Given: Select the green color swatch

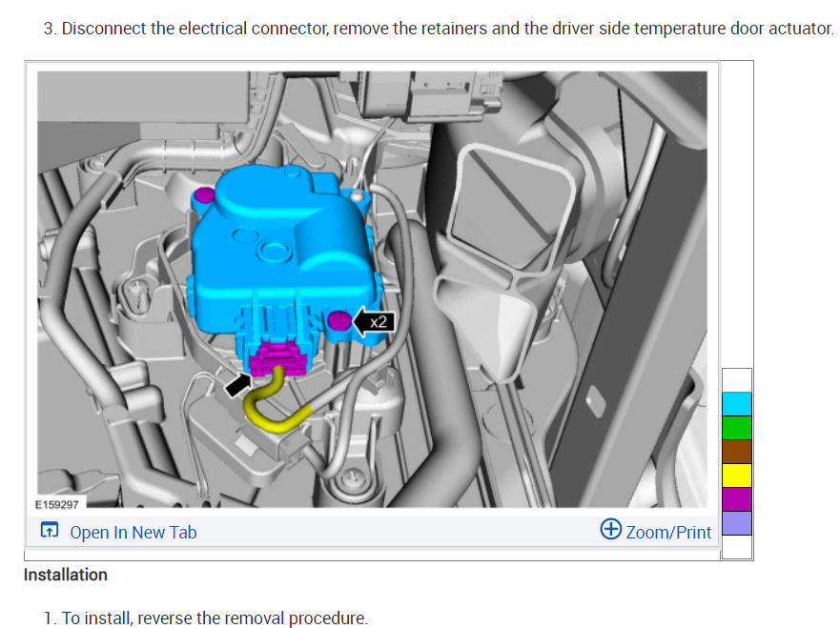Looking at the screenshot, I should (x=737, y=428).
